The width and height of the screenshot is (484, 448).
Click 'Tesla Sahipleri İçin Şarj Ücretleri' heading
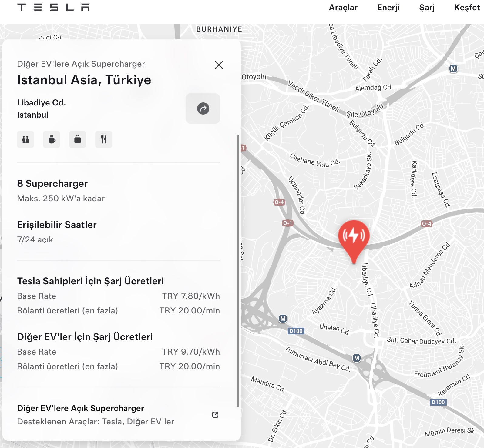click(90, 281)
